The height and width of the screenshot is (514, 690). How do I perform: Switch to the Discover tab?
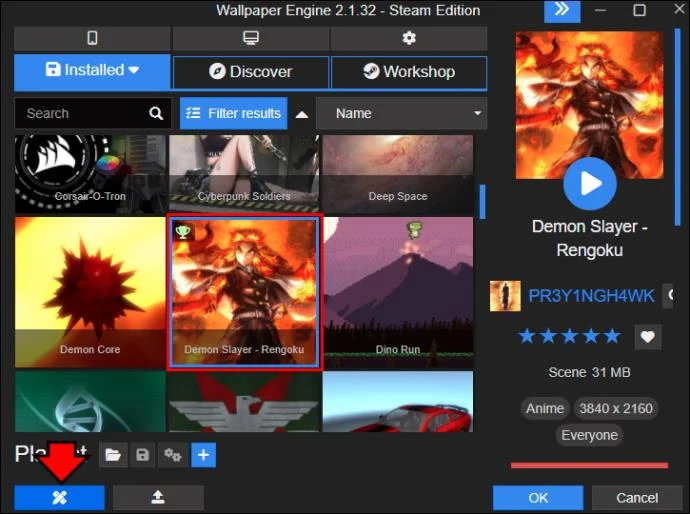(x=251, y=72)
